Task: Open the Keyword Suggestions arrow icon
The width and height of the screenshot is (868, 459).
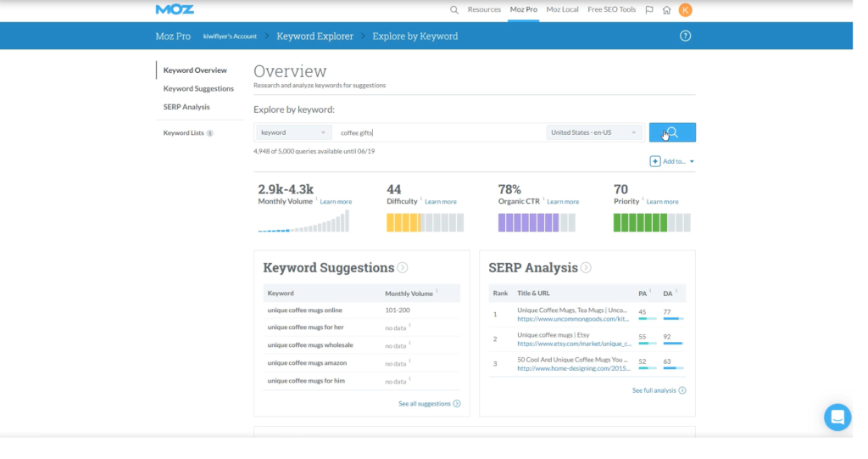Action: pyautogui.click(x=403, y=268)
